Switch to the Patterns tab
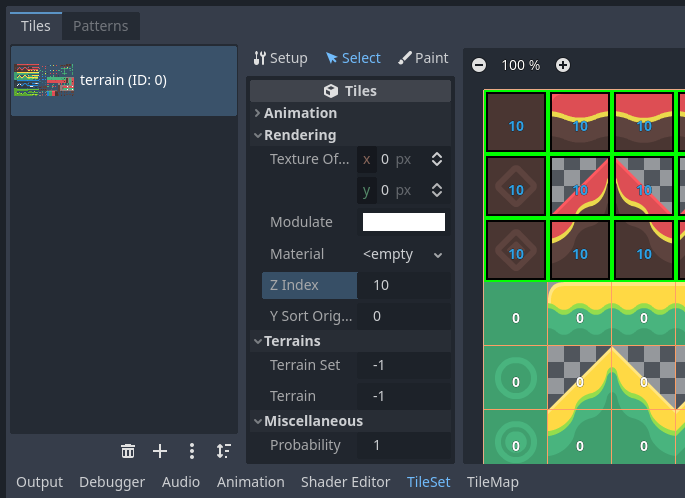Viewport: 685px width, 498px height. 101,26
